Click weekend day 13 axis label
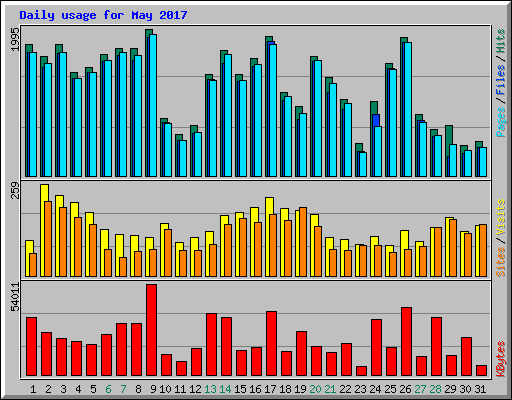The height and width of the screenshot is (400, 512). 210,389
